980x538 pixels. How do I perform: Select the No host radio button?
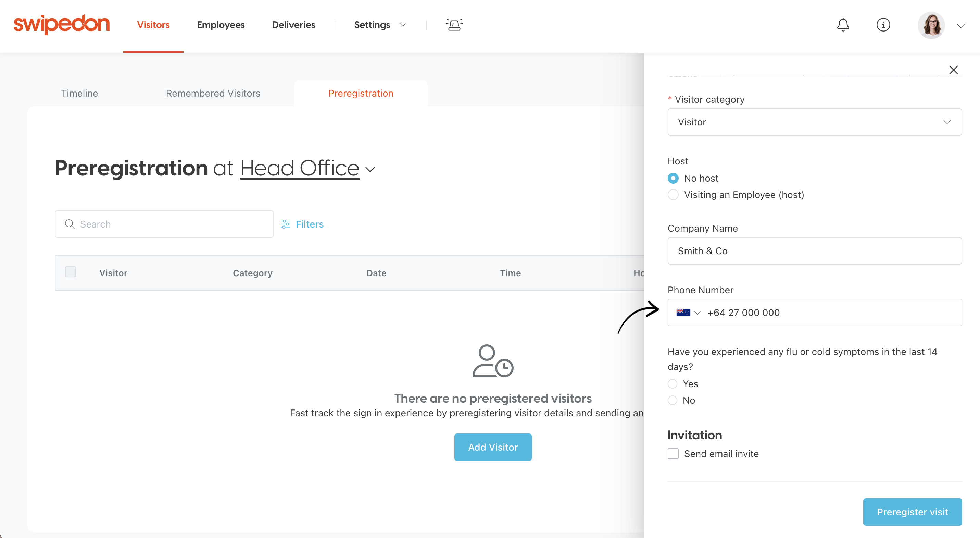673,178
